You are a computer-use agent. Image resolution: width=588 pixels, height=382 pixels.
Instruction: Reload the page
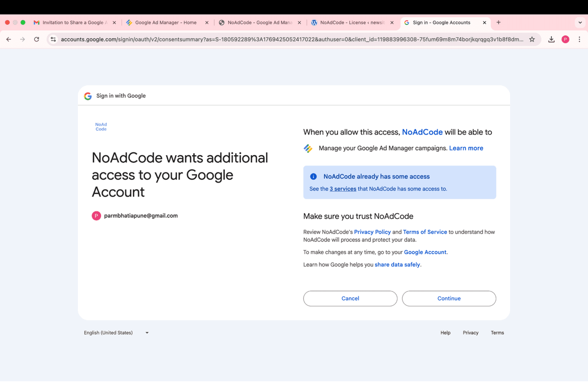[x=36, y=39]
